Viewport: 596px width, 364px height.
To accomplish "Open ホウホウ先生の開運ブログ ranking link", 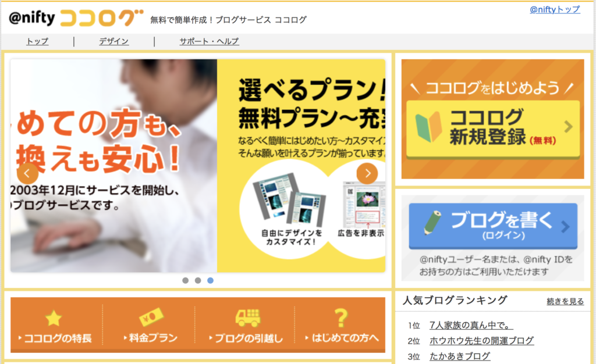I will click(x=481, y=341).
